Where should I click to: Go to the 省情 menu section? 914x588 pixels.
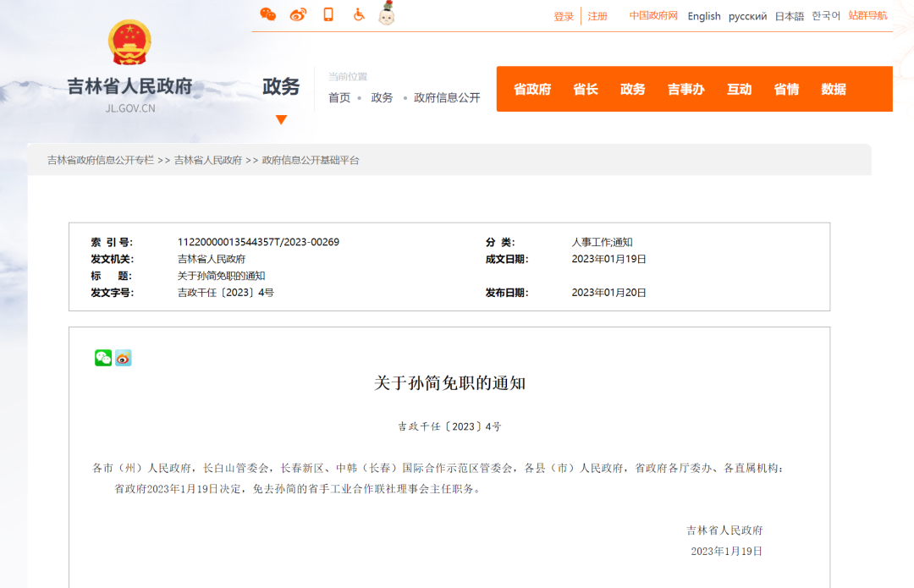click(x=786, y=89)
